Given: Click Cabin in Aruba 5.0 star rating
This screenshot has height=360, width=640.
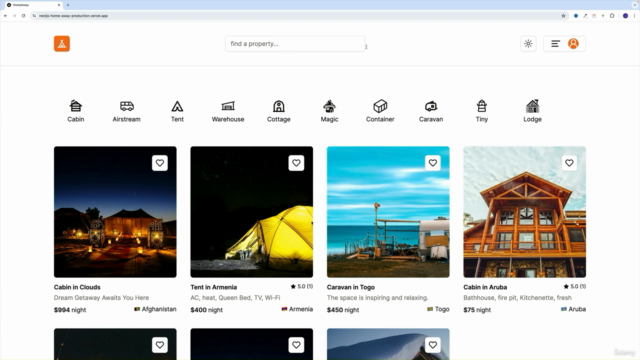Looking at the screenshot, I should tap(575, 287).
